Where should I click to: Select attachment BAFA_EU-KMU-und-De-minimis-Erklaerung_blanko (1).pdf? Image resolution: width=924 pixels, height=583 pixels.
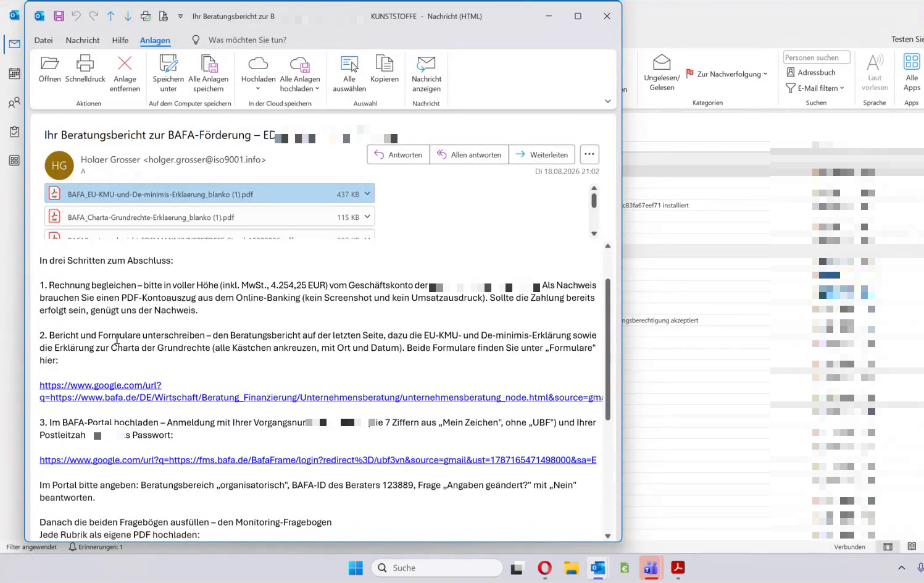[209, 194]
